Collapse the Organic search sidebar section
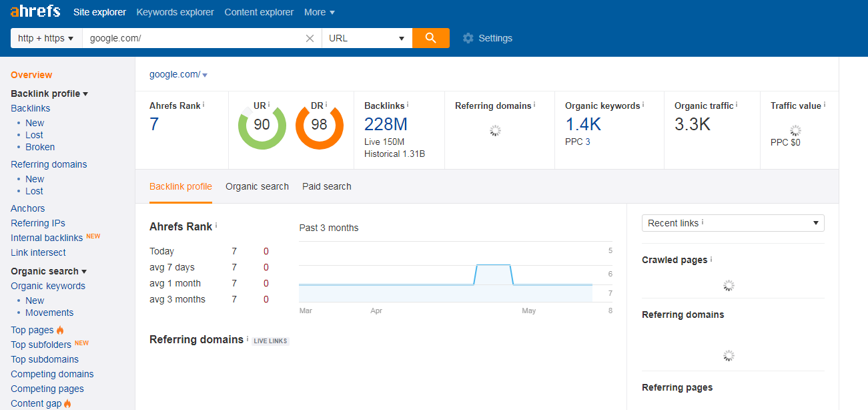The image size is (868, 410). [49, 271]
